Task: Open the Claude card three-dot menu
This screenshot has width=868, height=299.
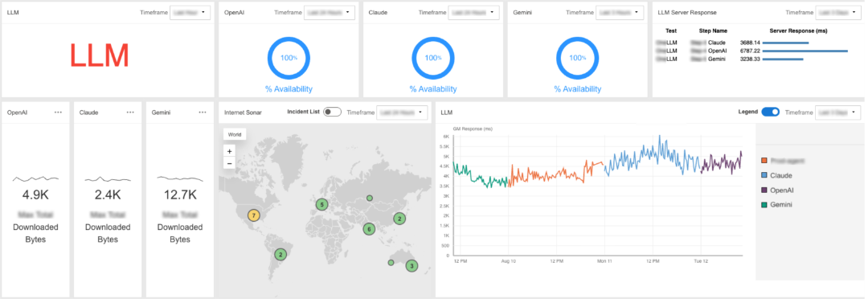Action: [x=130, y=113]
